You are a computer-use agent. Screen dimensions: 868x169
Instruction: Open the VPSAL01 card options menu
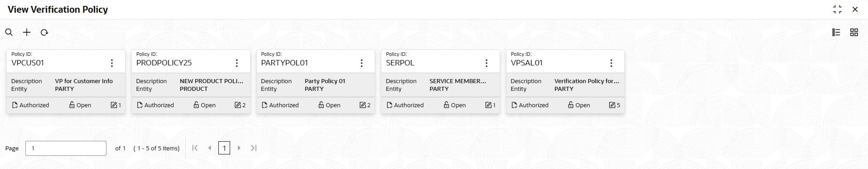pyautogui.click(x=611, y=63)
